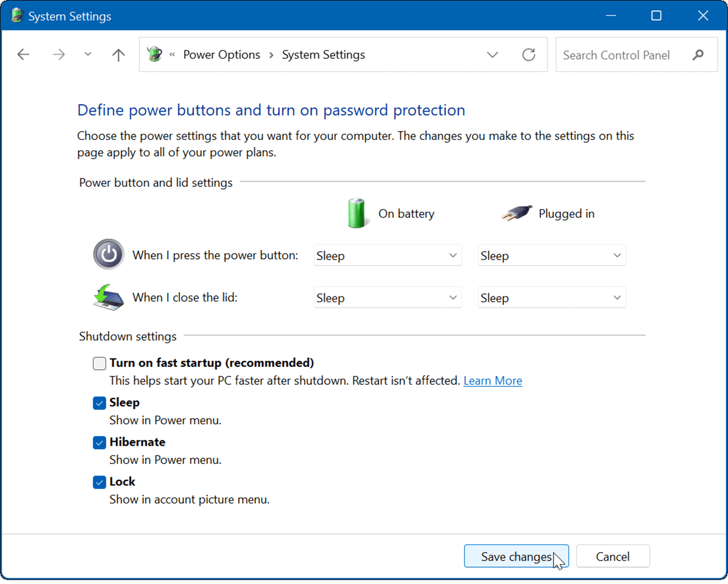
Task: Open the Learn More link
Action: tap(492, 380)
